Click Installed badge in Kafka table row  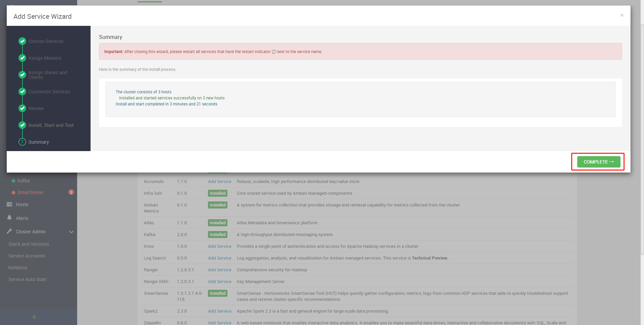tap(218, 235)
